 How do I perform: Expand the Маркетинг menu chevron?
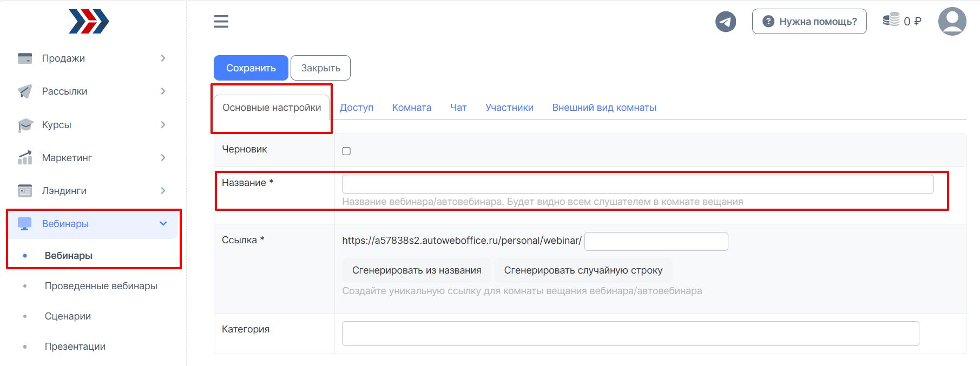click(x=163, y=158)
